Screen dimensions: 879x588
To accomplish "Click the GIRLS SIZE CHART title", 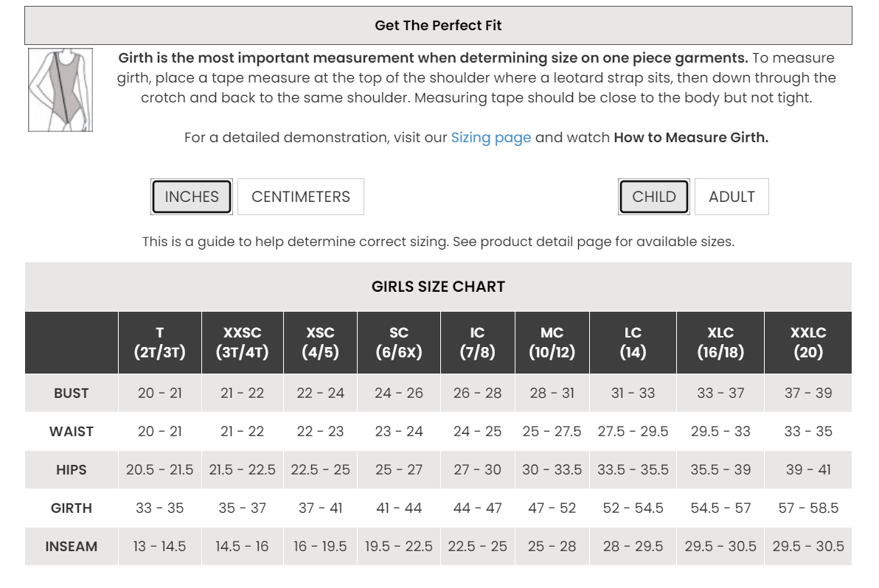I will click(438, 287).
